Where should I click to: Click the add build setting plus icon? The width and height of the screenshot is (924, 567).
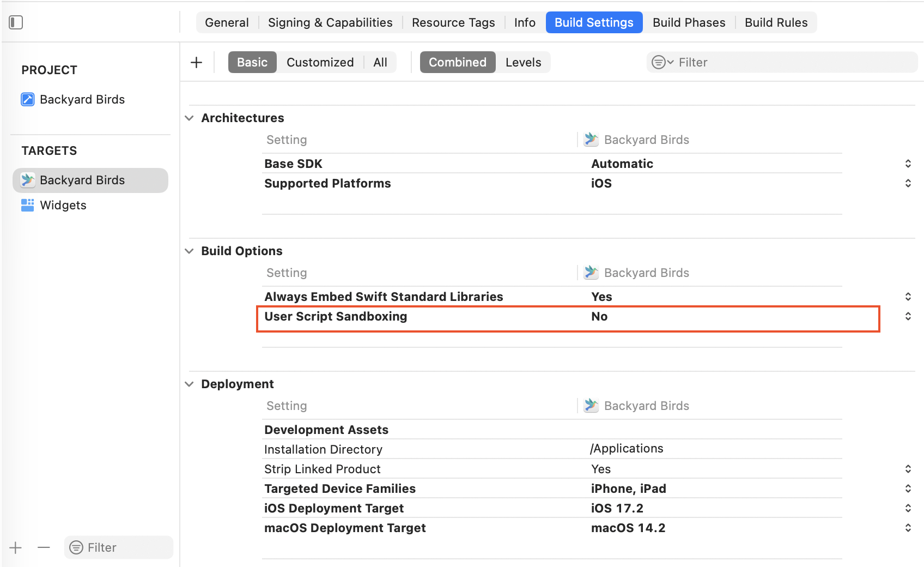coord(196,63)
